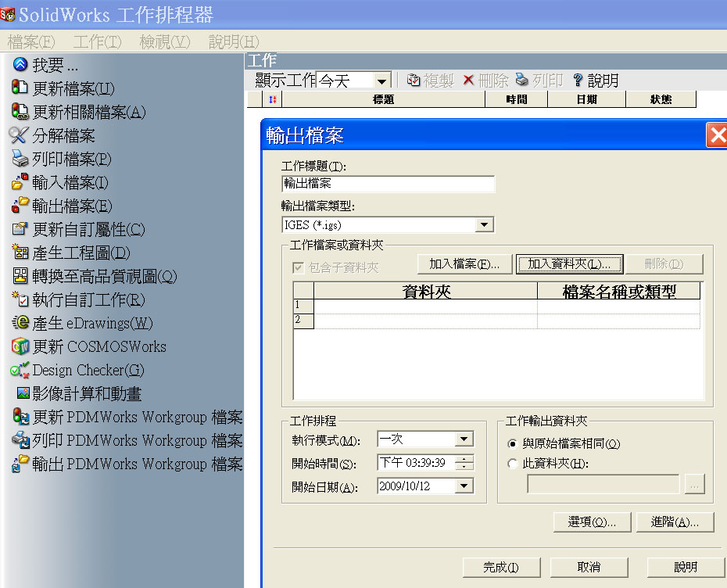
Task: Click the 列印 printer toolbar icon
Action: [522, 80]
